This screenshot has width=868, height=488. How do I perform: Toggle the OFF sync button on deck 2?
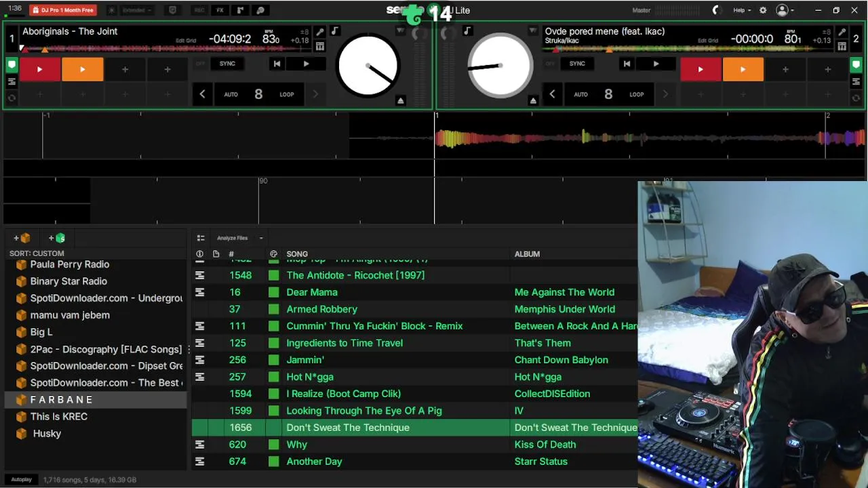[550, 64]
